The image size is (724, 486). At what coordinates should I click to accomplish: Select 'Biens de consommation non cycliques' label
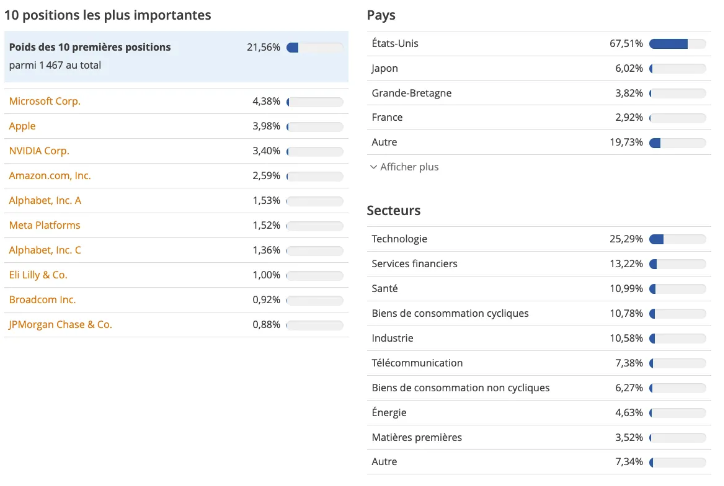[x=460, y=388]
